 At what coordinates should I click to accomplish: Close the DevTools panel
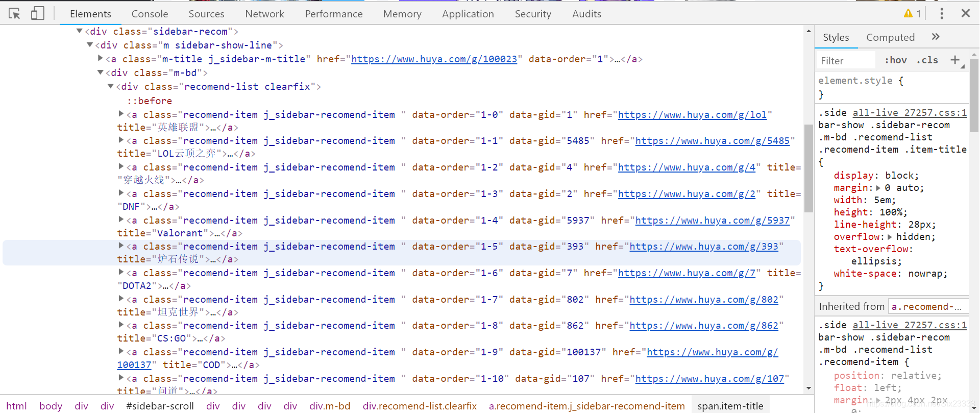(966, 13)
